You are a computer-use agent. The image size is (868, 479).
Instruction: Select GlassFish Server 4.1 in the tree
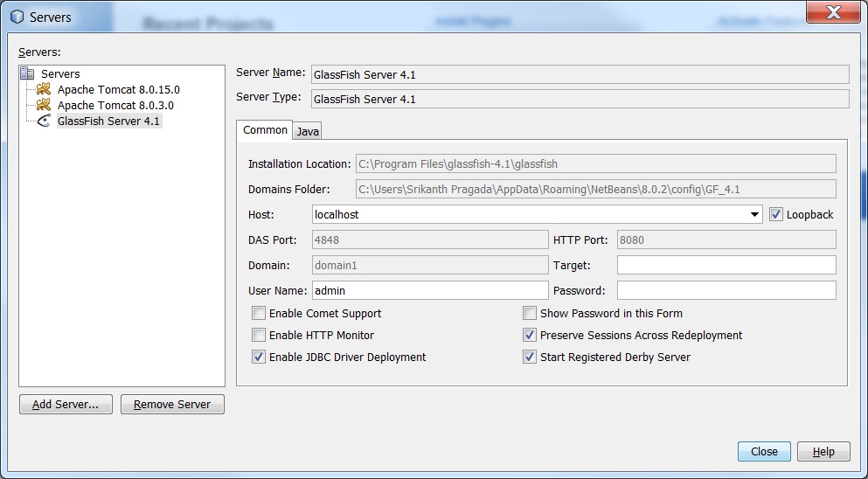coord(109,121)
